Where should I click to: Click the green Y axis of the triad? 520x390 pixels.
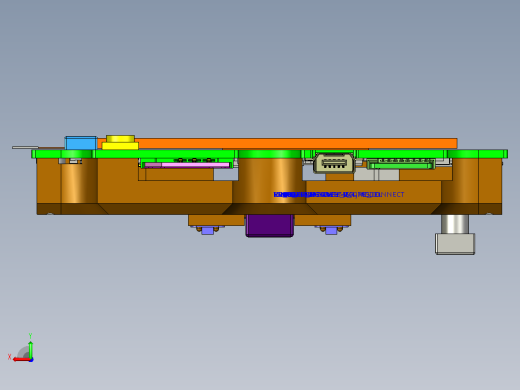click(x=31, y=349)
